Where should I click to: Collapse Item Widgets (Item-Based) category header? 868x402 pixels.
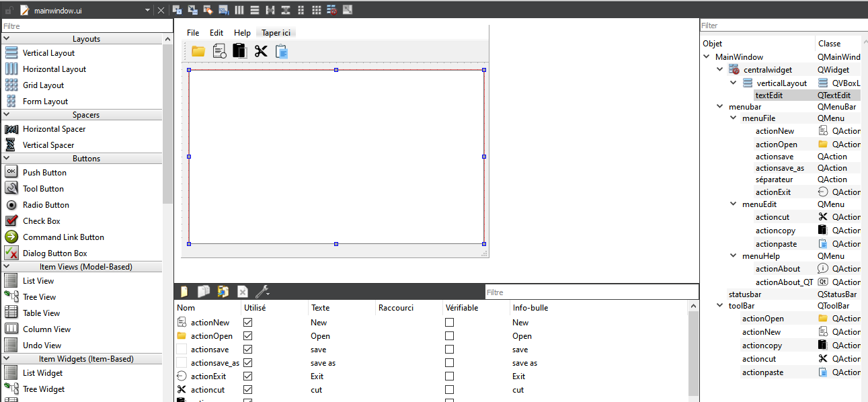[x=81, y=359]
